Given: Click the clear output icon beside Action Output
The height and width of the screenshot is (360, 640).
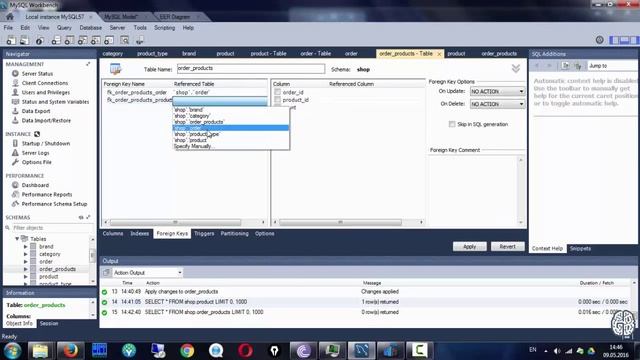Looking at the screenshot, I should (107, 272).
